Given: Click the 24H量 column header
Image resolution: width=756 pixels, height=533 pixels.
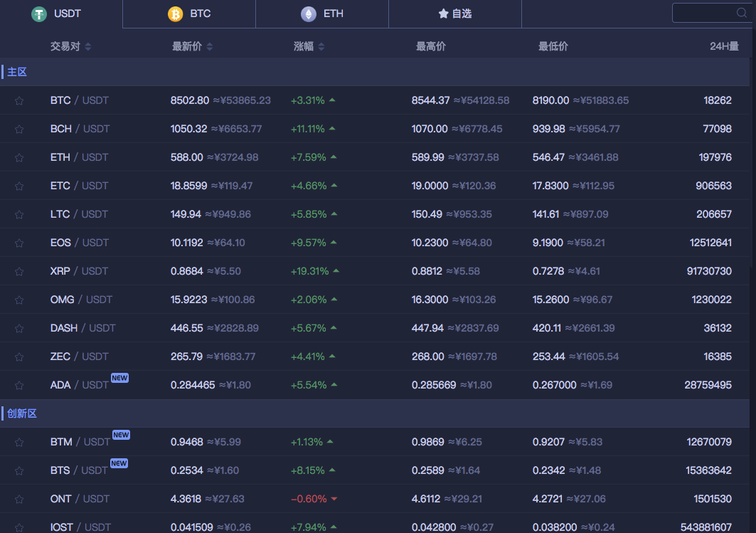Looking at the screenshot, I should [724, 47].
